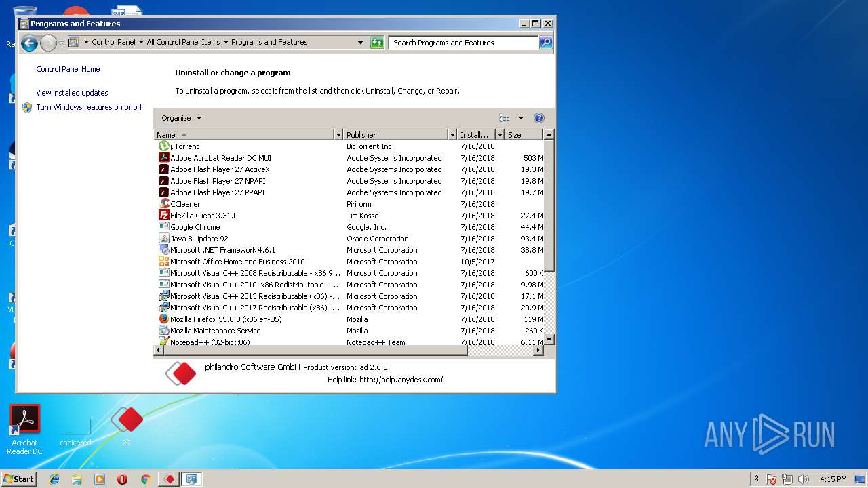
Task: Open Windows Media Player from the taskbar
Action: click(x=100, y=479)
